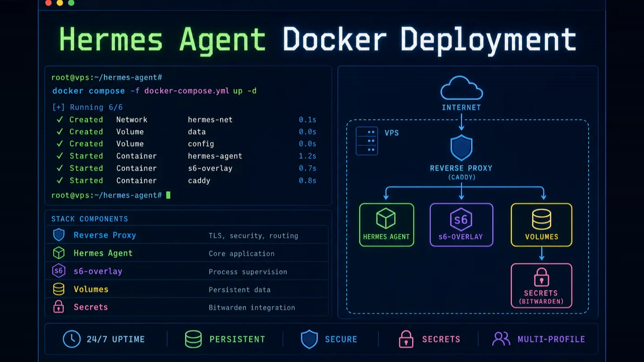Click the Secrets padlock icon in footer
644x362 pixels.
[x=406, y=339]
